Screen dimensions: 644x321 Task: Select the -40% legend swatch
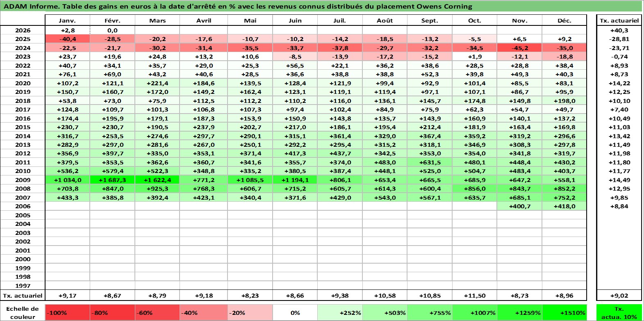pyautogui.click(x=204, y=312)
